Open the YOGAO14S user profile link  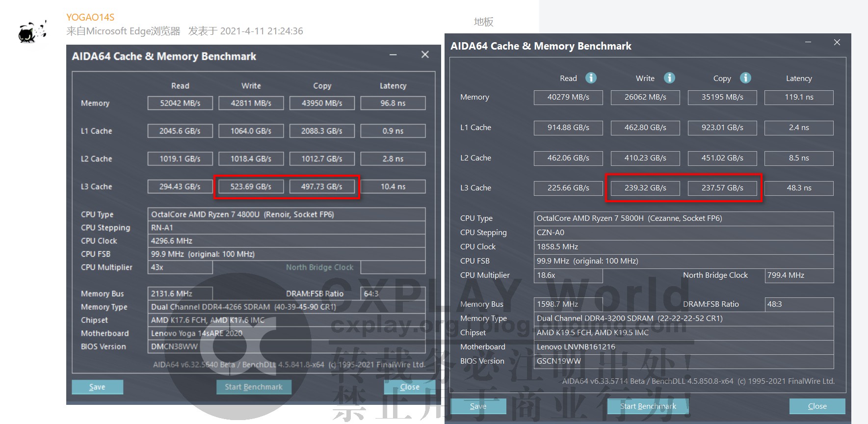(x=90, y=17)
